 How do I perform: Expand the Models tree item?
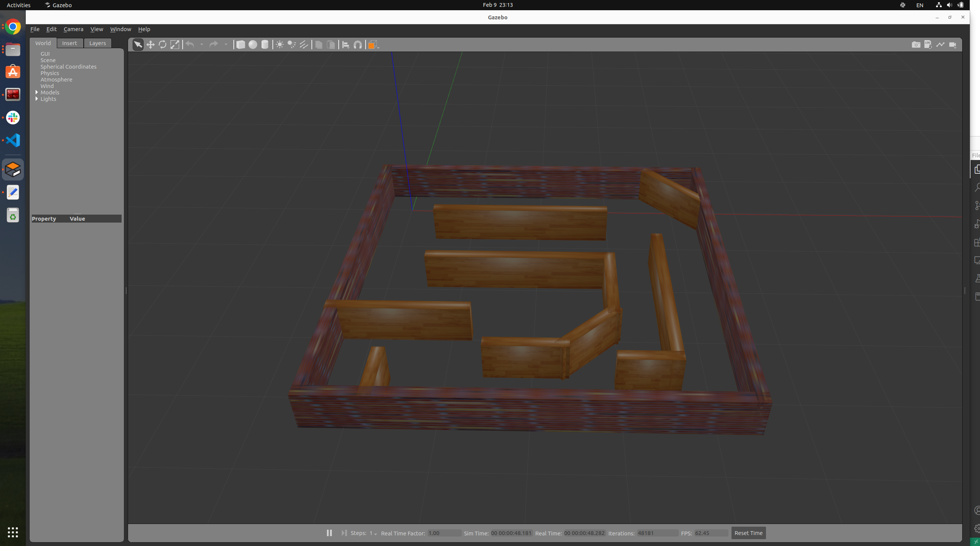click(x=37, y=92)
